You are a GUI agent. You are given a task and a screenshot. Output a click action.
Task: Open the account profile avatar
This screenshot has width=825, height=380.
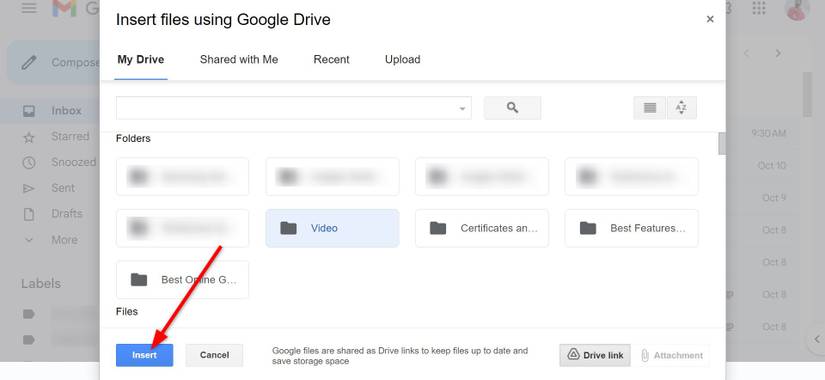tap(797, 9)
